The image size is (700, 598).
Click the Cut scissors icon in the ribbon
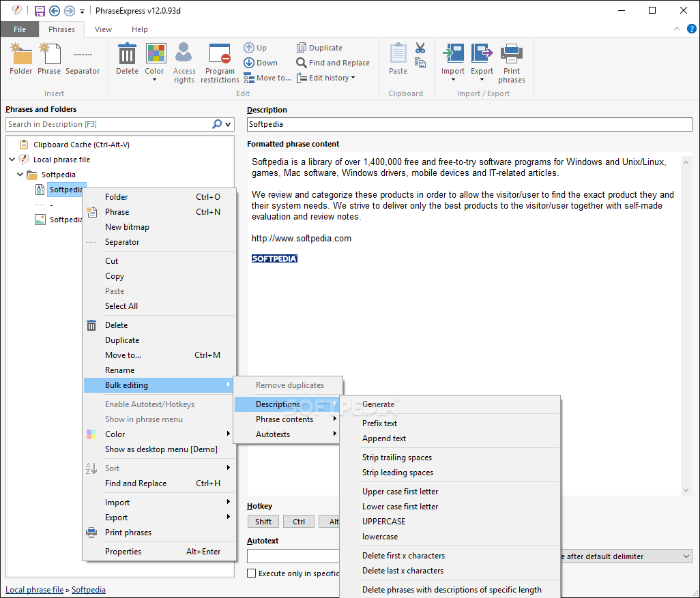coord(420,48)
